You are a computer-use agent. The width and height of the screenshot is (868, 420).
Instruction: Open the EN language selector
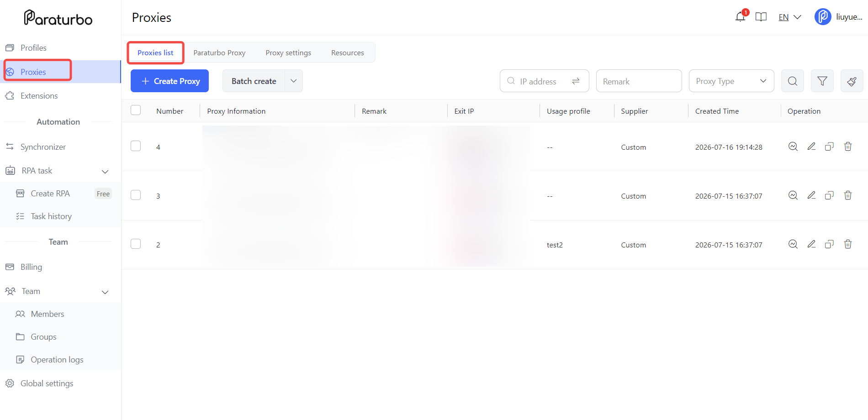(x=790, y=17)
